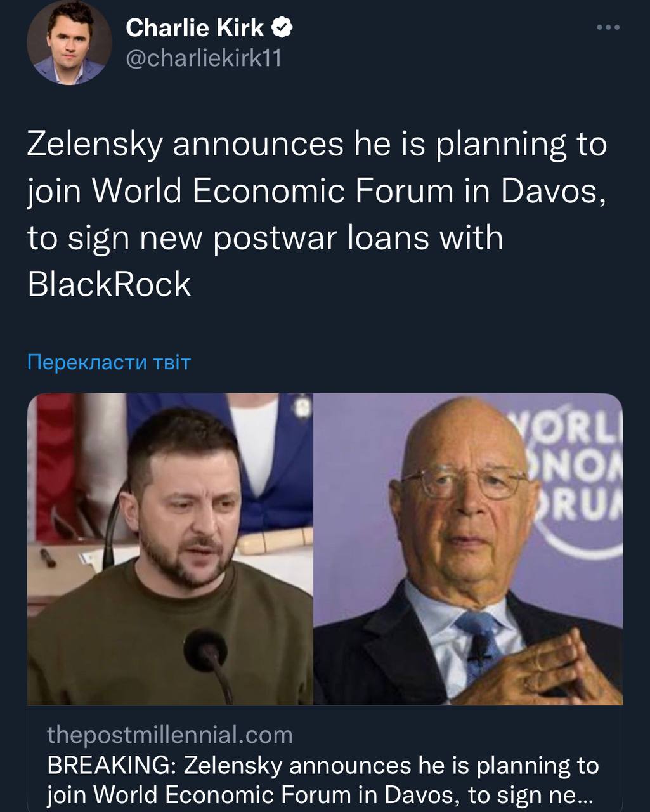The height and width of the screenshot is (812, 650).
Task: Open the three-dot more options menu
Action: (x=608, y=27)
